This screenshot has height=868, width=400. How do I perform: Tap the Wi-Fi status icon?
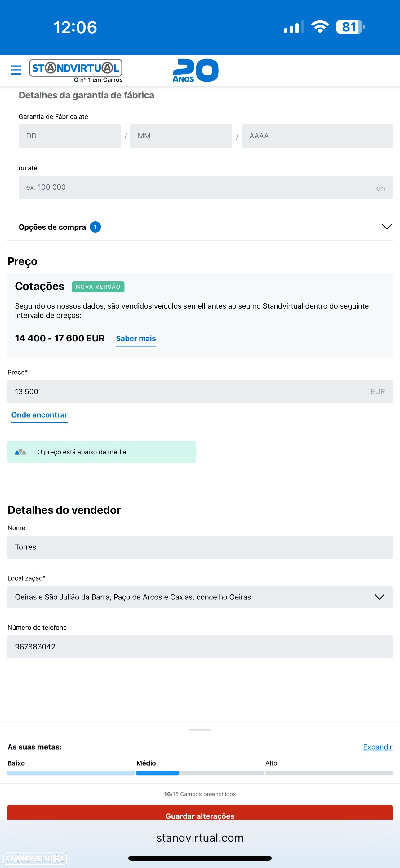click(320, 27)
